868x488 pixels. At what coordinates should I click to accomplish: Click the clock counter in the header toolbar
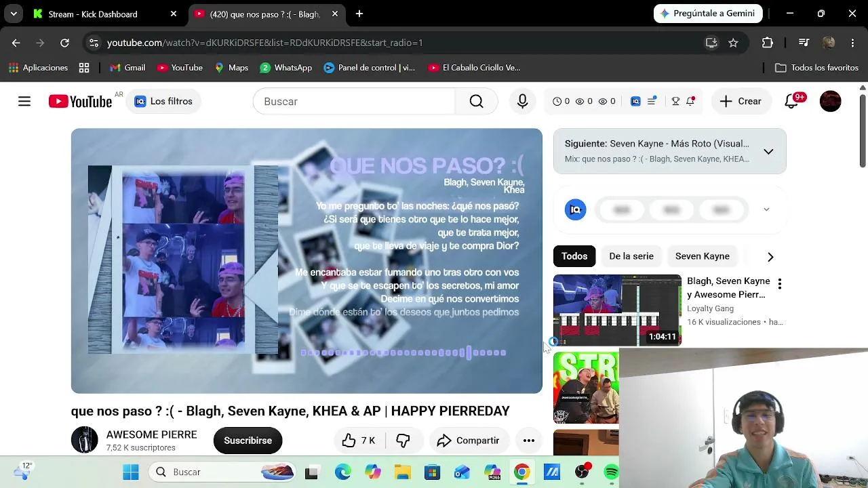click(x=561, y=102)
